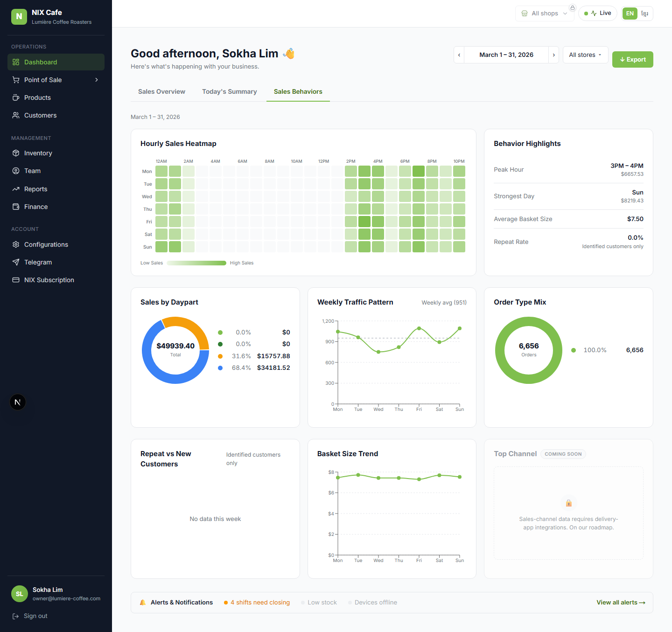Open Dashboard in the sidebar

coord(56,62)
